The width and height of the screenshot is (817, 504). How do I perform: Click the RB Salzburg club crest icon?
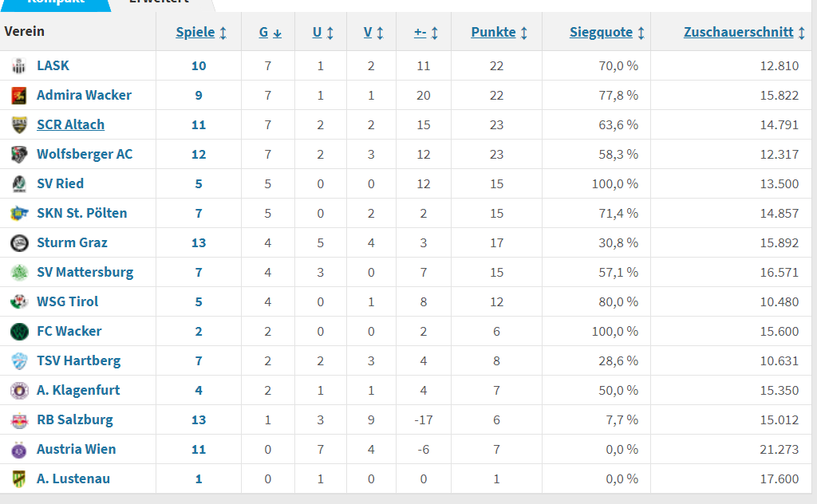[19, 419]
